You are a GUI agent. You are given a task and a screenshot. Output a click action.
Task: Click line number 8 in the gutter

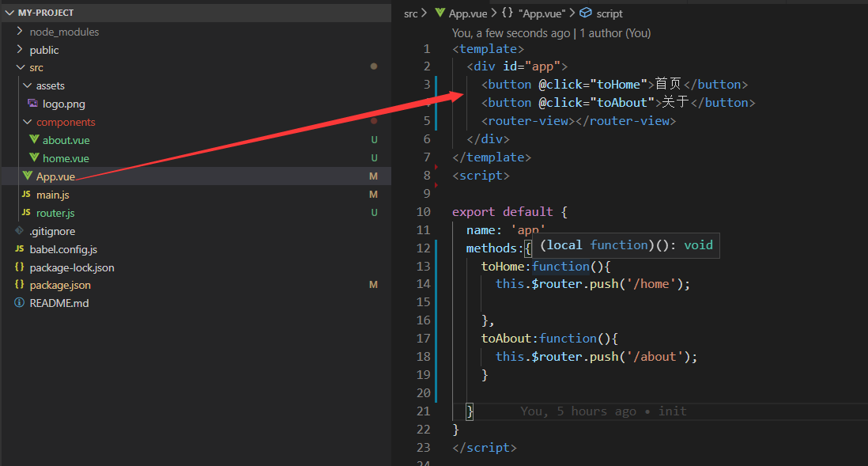(x=427, y=176)
